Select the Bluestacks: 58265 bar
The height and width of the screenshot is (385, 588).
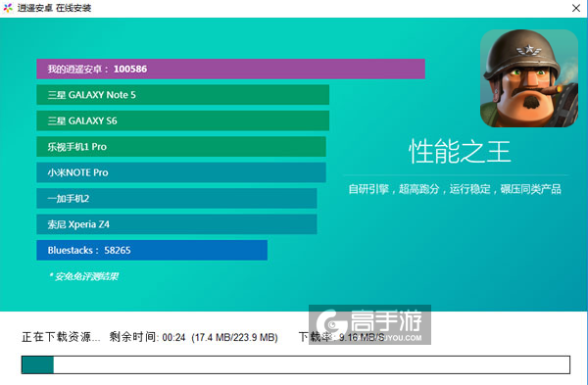point(152,250)
